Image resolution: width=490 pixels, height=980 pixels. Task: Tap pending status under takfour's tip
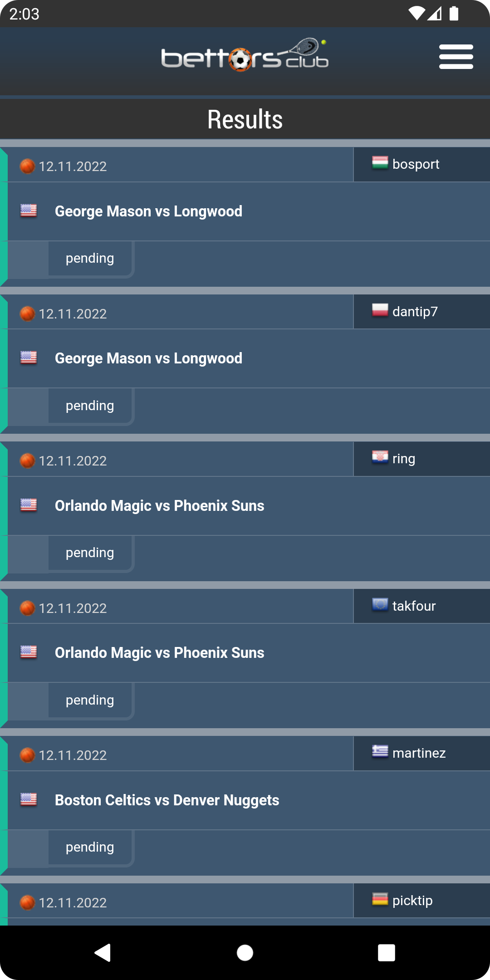[x=90, y=700]
